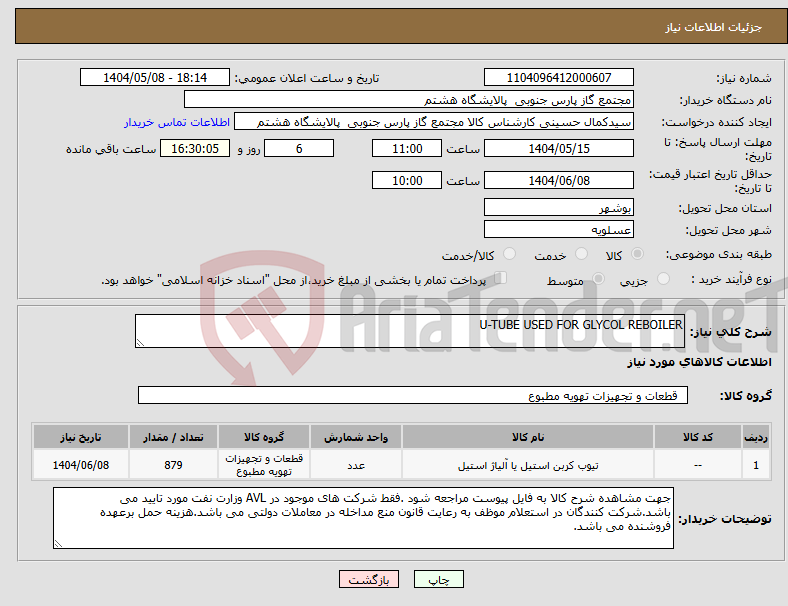
Task: Click the تاریخ نیاز column header
Action: [x=81, y=437]
